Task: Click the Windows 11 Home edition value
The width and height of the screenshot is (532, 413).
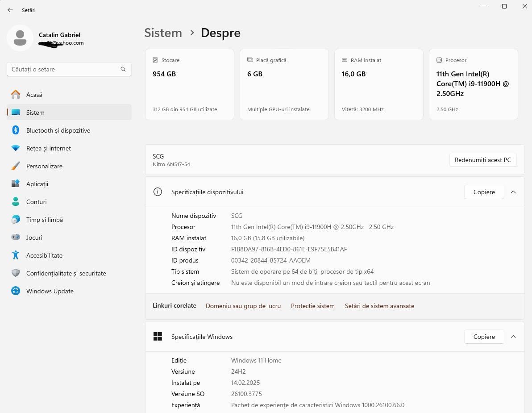Action: pyautogui.click(x=256, y=360)
